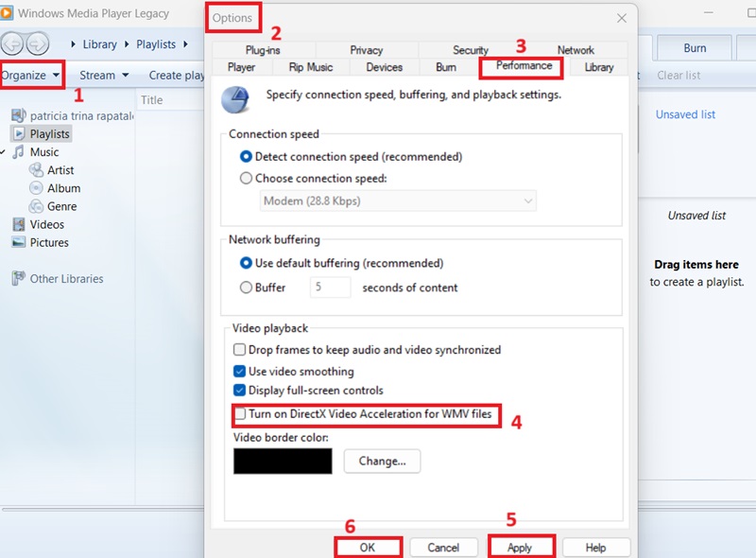The image size is (756, 558).
Task: Click the Burn tab in Media Player window
Action: point(695,48)
